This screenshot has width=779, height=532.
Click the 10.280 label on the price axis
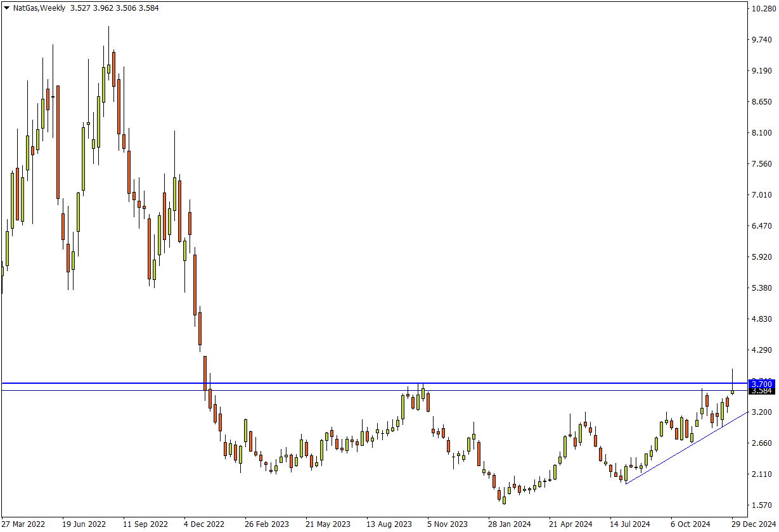[x=761, y=9]
